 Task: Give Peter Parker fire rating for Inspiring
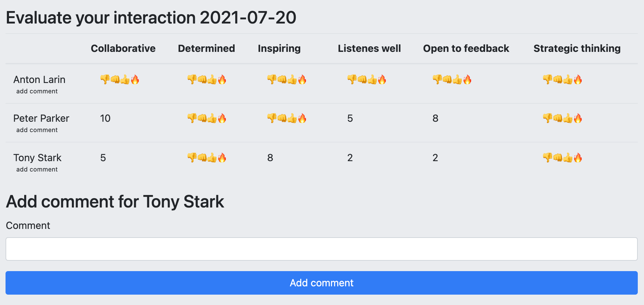point(302,118)
